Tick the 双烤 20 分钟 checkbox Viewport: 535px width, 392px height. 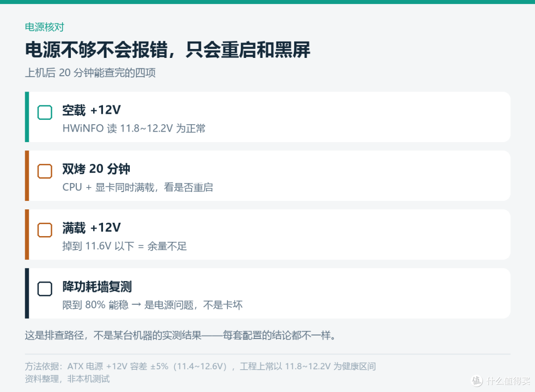point(45,171)
